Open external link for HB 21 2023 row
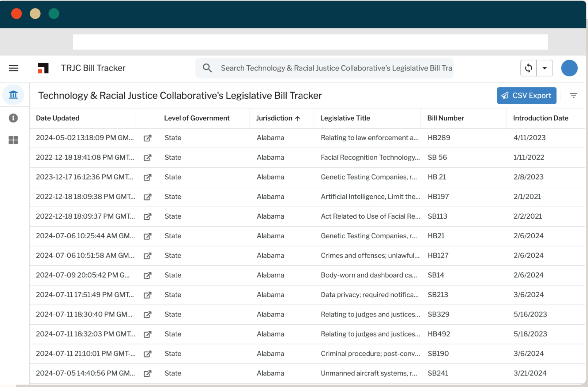This screenshot has height=387, width=588. [x=148, y=177]
